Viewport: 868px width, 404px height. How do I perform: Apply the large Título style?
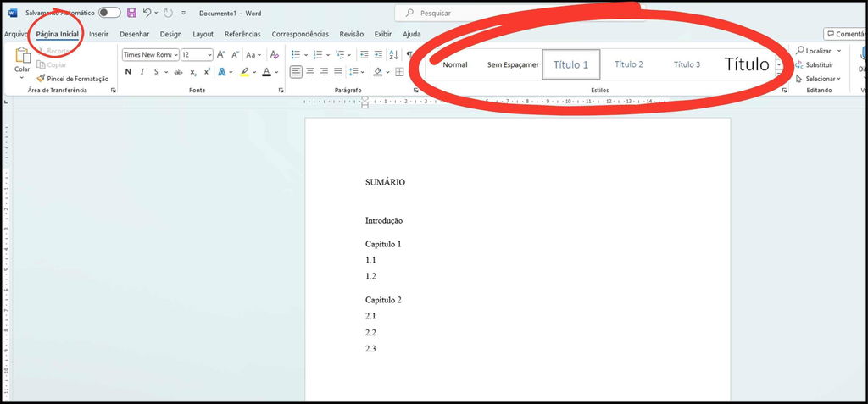click(747, 64)
